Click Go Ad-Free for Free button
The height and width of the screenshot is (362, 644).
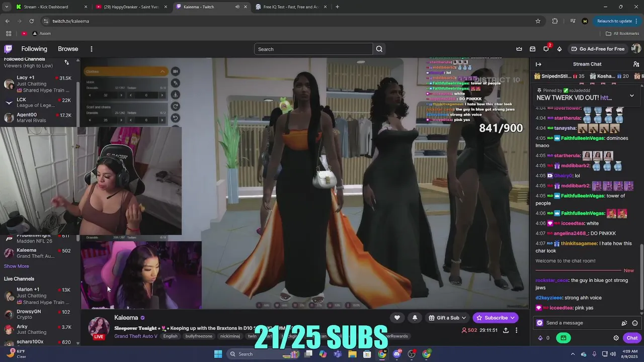point(598,49)
